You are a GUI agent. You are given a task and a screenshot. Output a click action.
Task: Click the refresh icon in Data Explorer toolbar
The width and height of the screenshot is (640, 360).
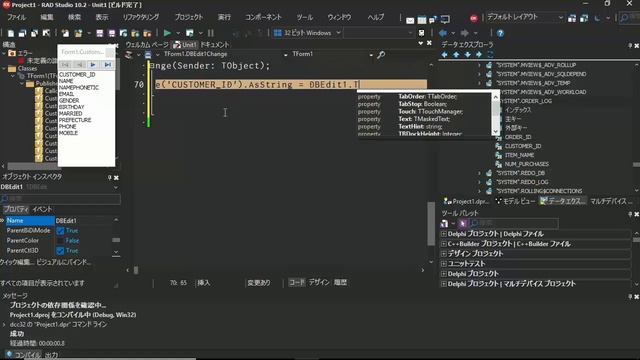[490, 54]
